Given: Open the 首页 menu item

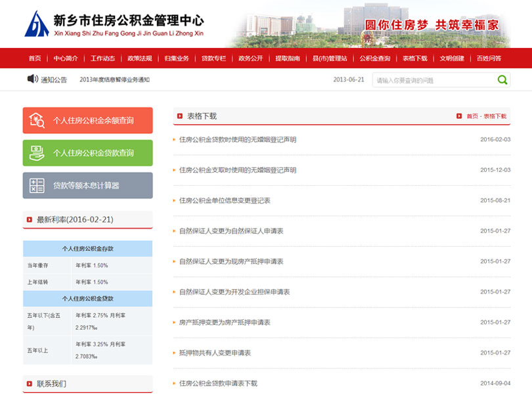Looking at the screenshot, I should 35,58.
